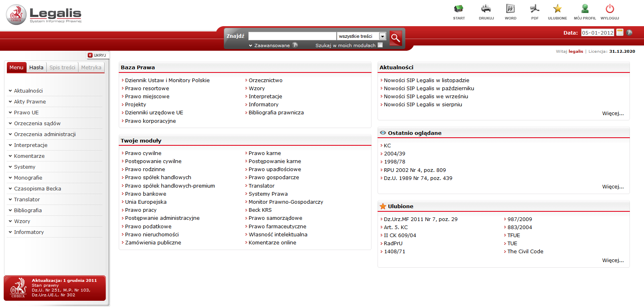Expand Monografie in side menu

28,178
